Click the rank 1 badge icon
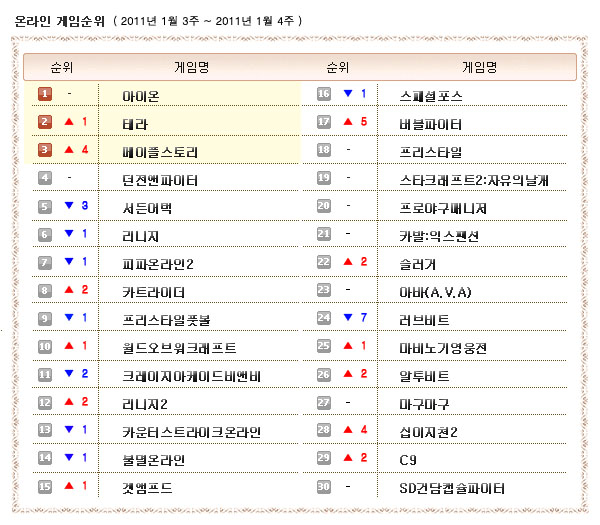The image size is (600, 525). click(x=45, y=95)
